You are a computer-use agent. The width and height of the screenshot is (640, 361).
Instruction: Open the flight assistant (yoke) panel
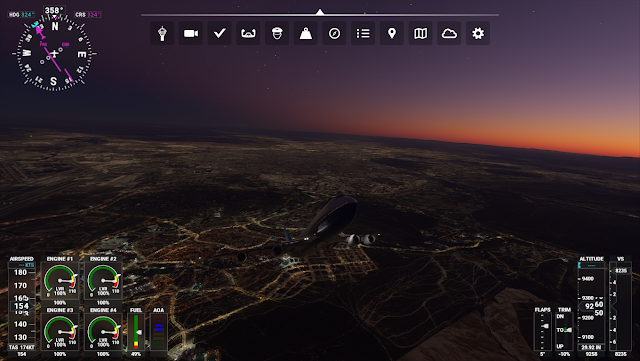click(x=248, y=33)
